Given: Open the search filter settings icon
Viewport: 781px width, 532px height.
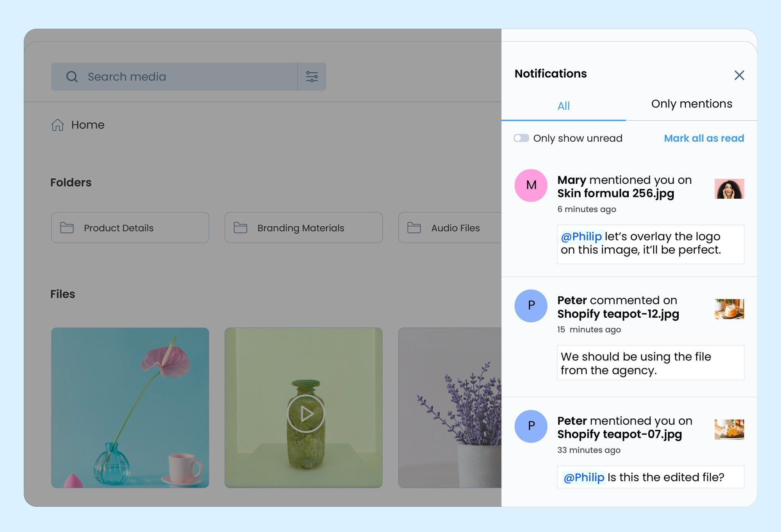Looking at the screenshot, I should 312,77.
